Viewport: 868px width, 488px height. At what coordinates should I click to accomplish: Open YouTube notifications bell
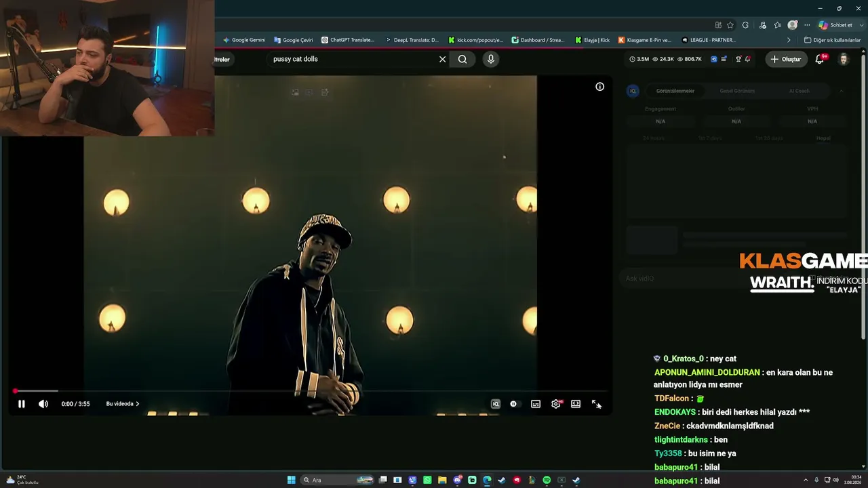820,59
